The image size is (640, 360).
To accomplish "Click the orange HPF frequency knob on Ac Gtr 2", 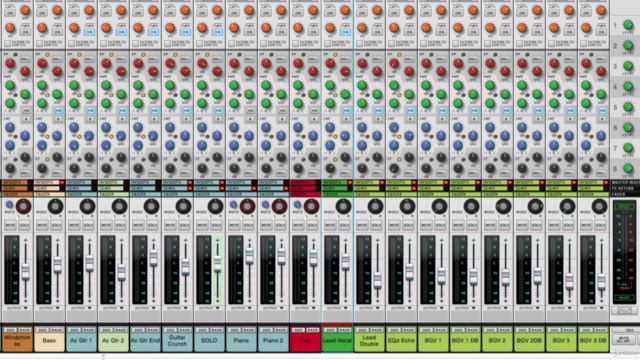I will coord(106,28).
